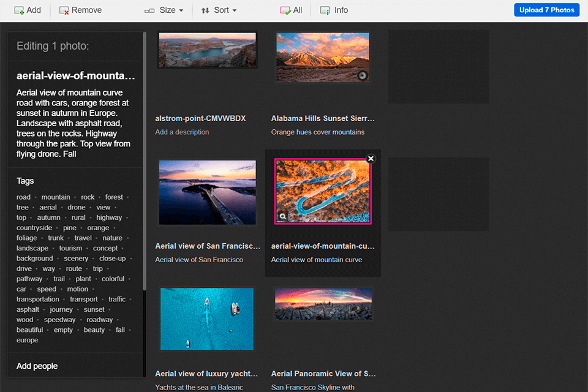Click Upload 7 Photos button
588x392 pixels.
546,10
